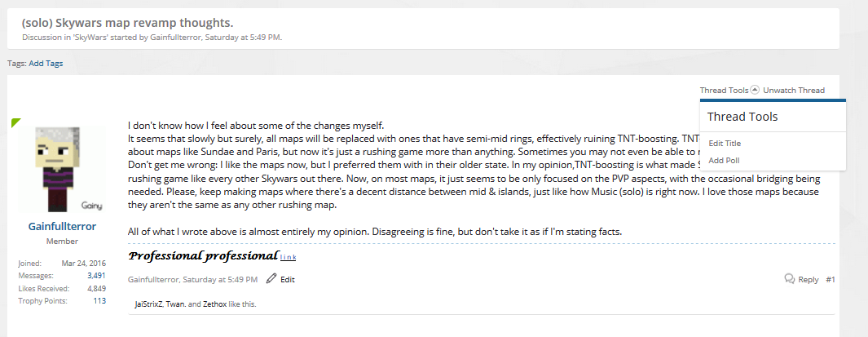Click the messages count 3,491

coord(96,275)
